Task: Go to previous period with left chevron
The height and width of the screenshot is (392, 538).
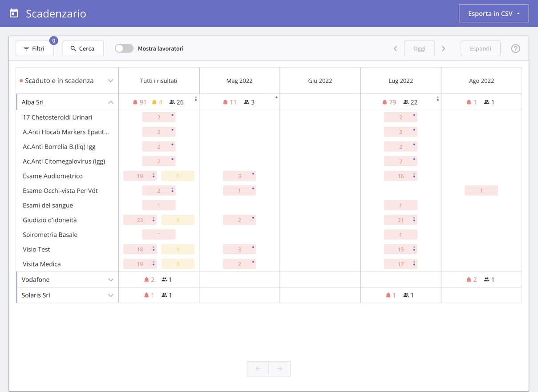Action: [395, 48]
